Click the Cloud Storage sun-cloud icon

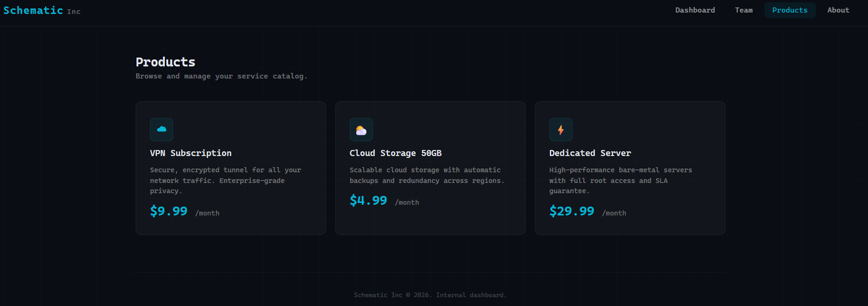tap(361, 130)
